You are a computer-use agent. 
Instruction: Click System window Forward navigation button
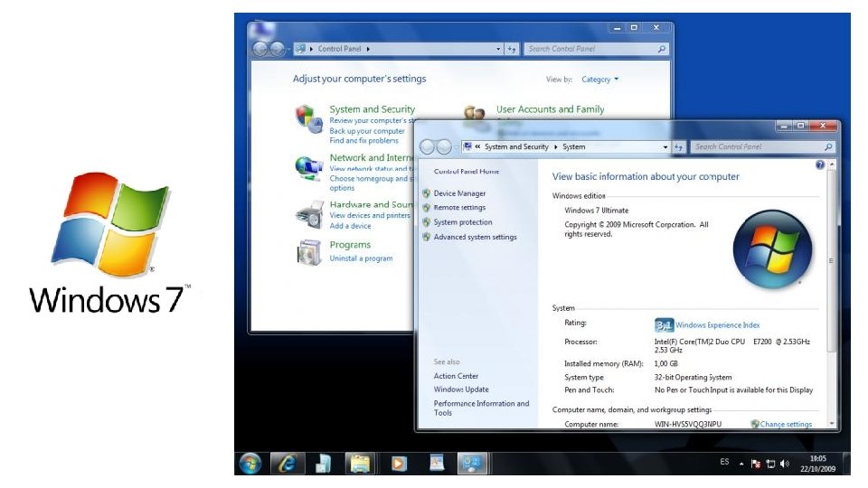click(444, 146)
